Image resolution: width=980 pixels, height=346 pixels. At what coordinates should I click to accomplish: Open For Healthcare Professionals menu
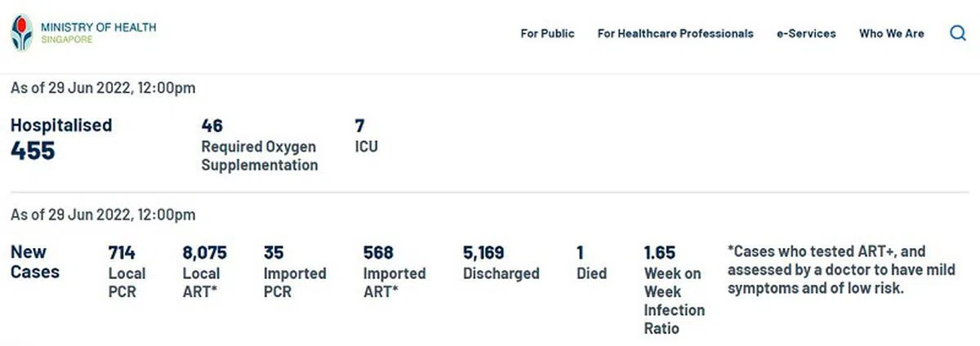click(675, 33)
